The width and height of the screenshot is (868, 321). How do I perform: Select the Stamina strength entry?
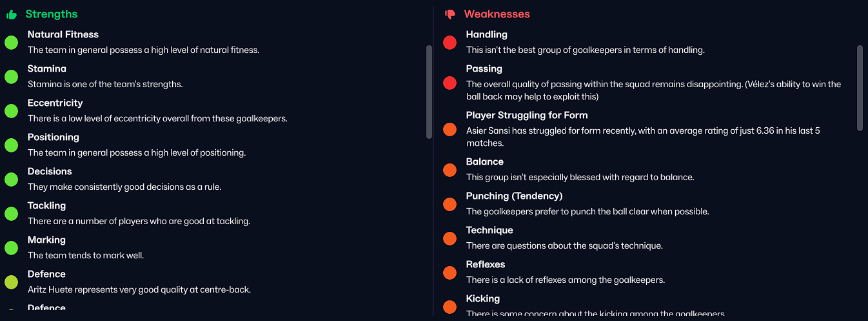[x=47, y=69]
